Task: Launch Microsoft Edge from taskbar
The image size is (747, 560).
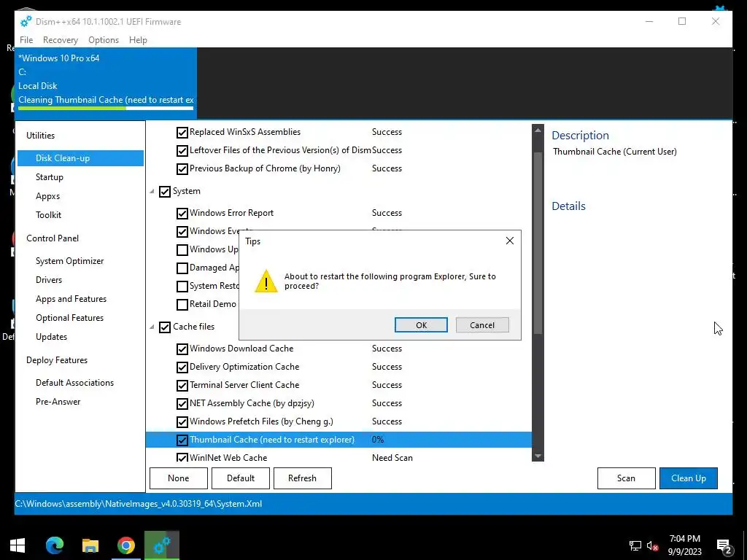Action: [x=54, y=545]
